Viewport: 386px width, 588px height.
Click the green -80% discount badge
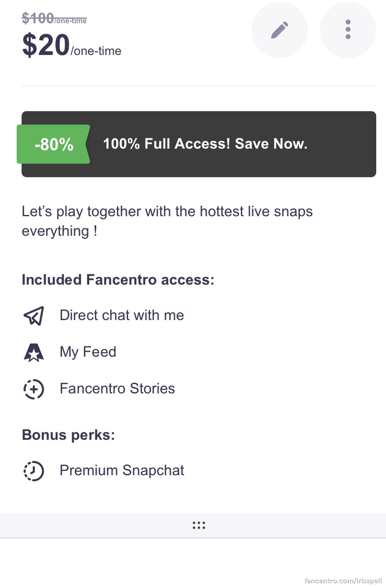coord(54,144)
